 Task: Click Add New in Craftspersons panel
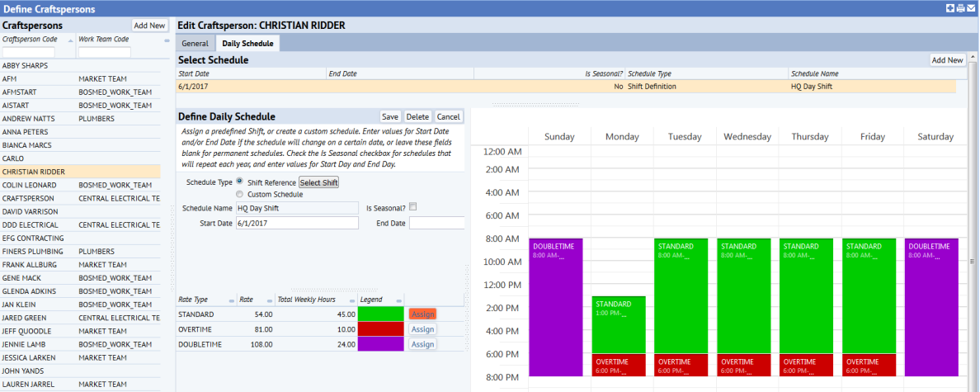150,26
